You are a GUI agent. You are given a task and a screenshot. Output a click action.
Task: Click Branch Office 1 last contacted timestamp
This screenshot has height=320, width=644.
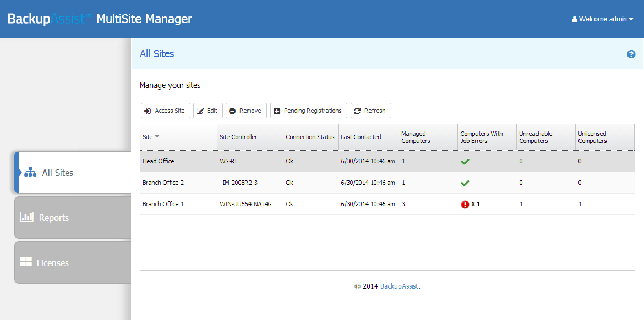(368, 204)
